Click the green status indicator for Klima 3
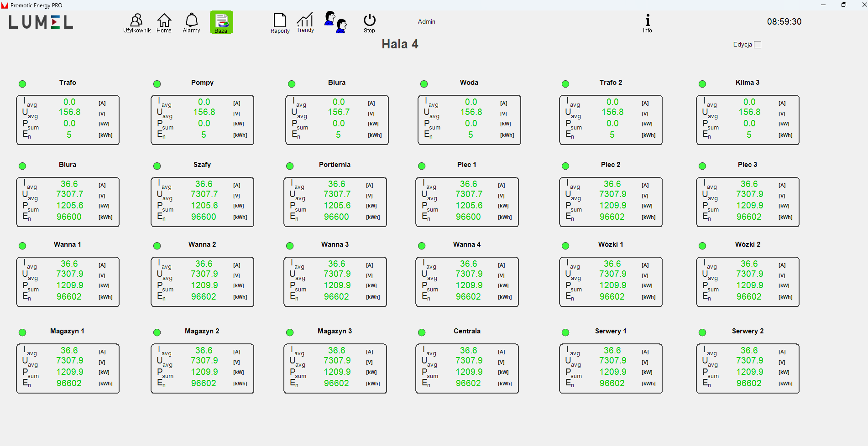This screenshot has height=446, width=868. (702, 84)
